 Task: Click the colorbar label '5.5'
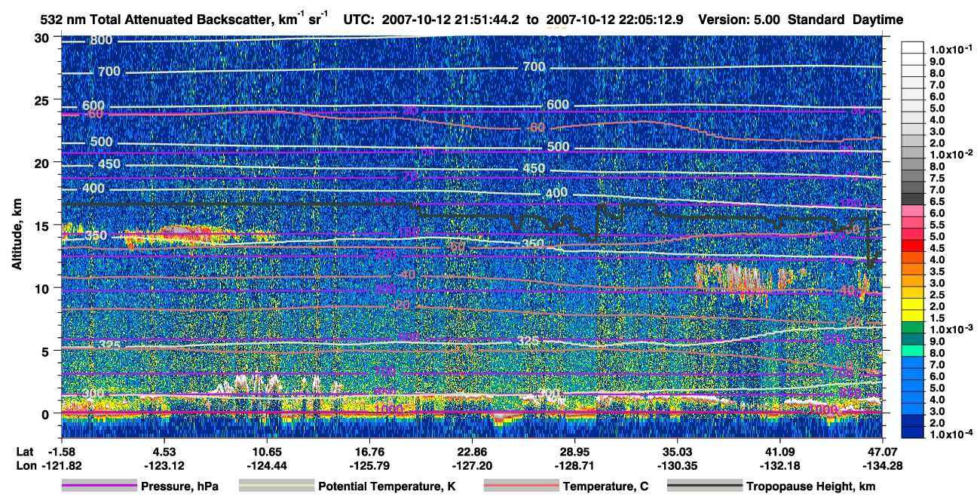pos(938,225)
